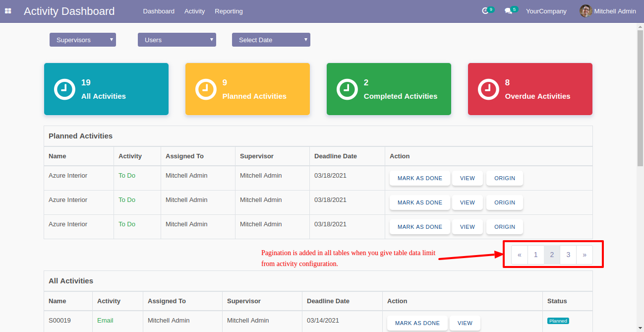View the S00019 activity
Image resolution: width=644 pixels, height=332 pixels.
click(465, 323)
